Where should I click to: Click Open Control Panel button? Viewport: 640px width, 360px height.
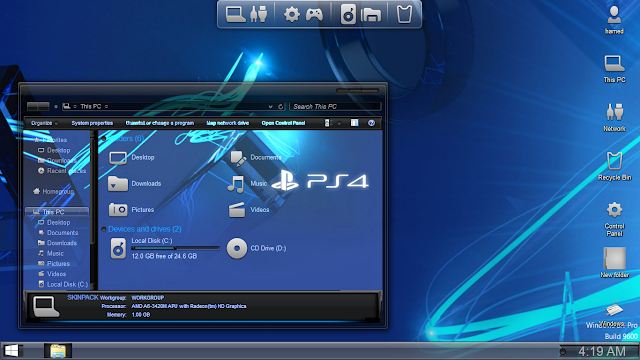(x=283, y=123)
